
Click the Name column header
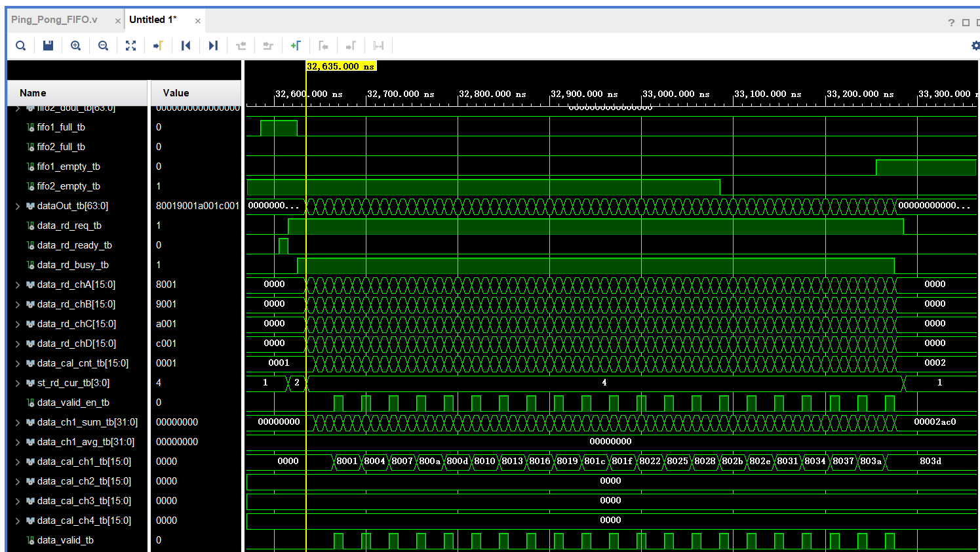(x=77, y=93)
